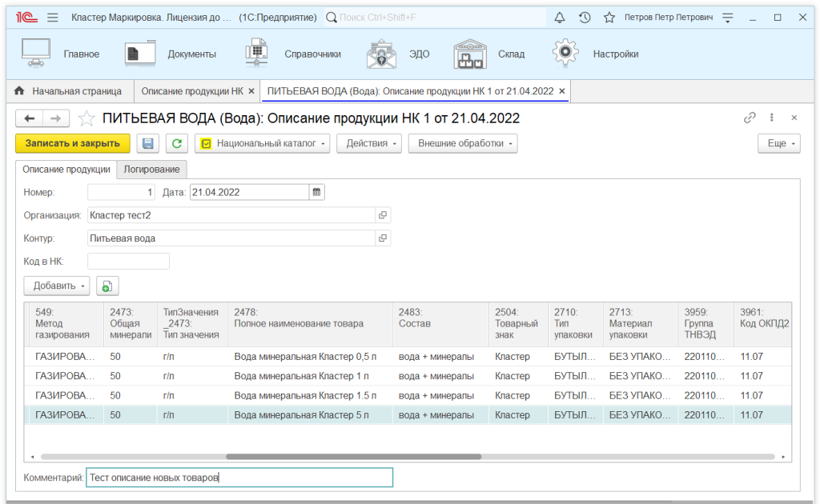The image size is (820, 504).
Task: Click Записать и закрыть button
Action: 73,143
